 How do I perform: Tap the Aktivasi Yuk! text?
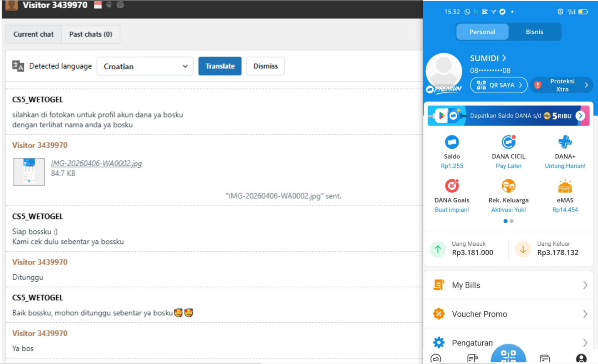click(x=508, y=209)
